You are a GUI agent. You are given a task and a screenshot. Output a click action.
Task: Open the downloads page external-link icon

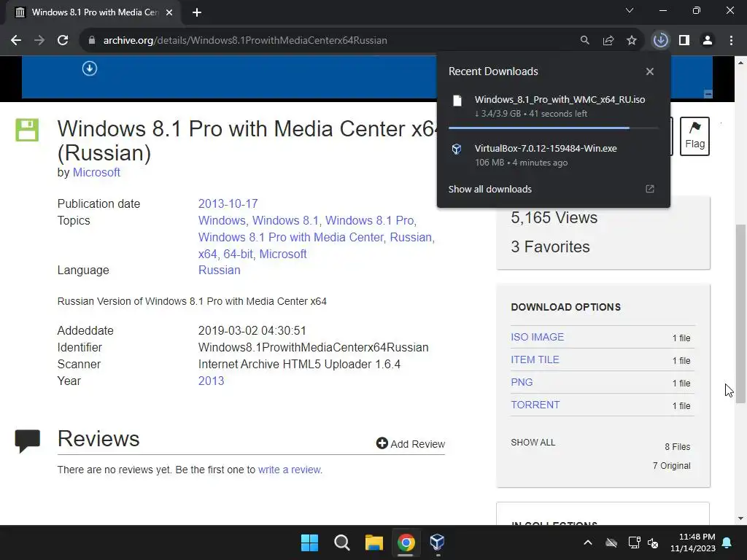(x=650, y=189)
